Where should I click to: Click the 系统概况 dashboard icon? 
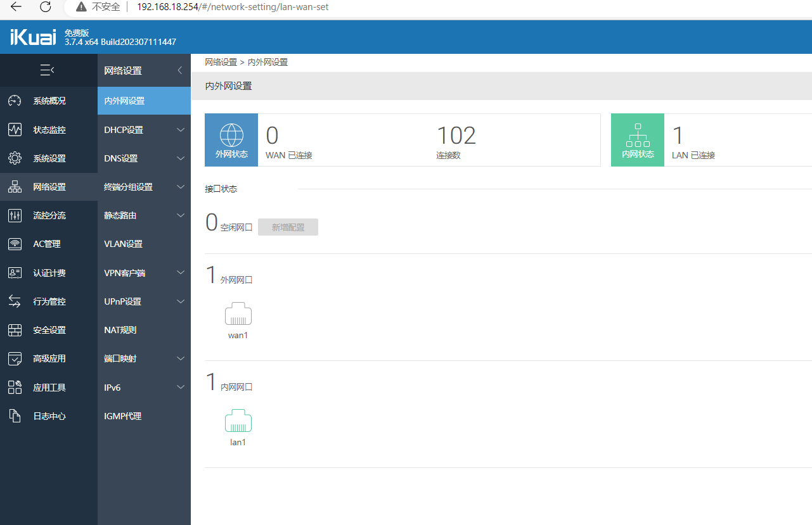tap(15, 101)
